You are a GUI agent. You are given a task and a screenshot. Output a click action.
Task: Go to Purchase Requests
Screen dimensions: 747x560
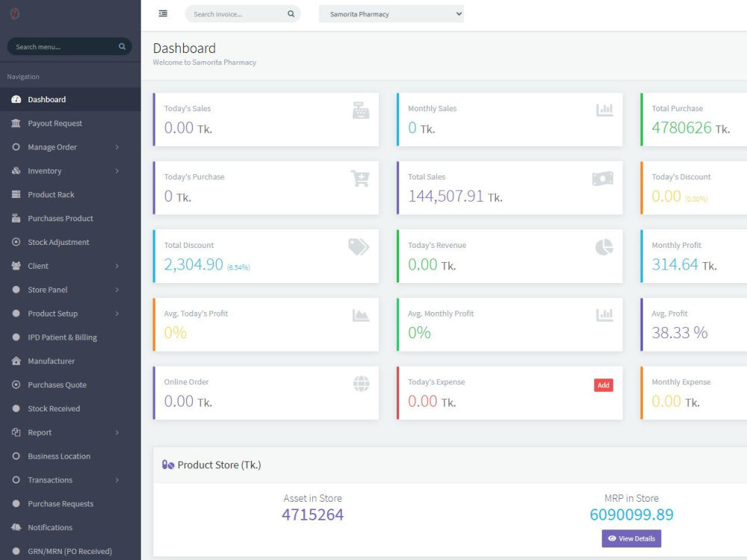click(70, 503)
